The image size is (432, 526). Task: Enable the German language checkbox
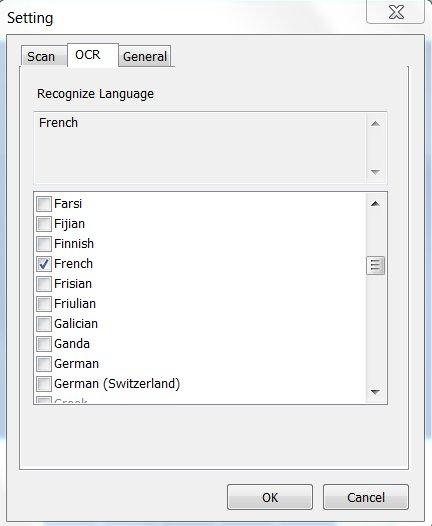click(x=44, y=364)
